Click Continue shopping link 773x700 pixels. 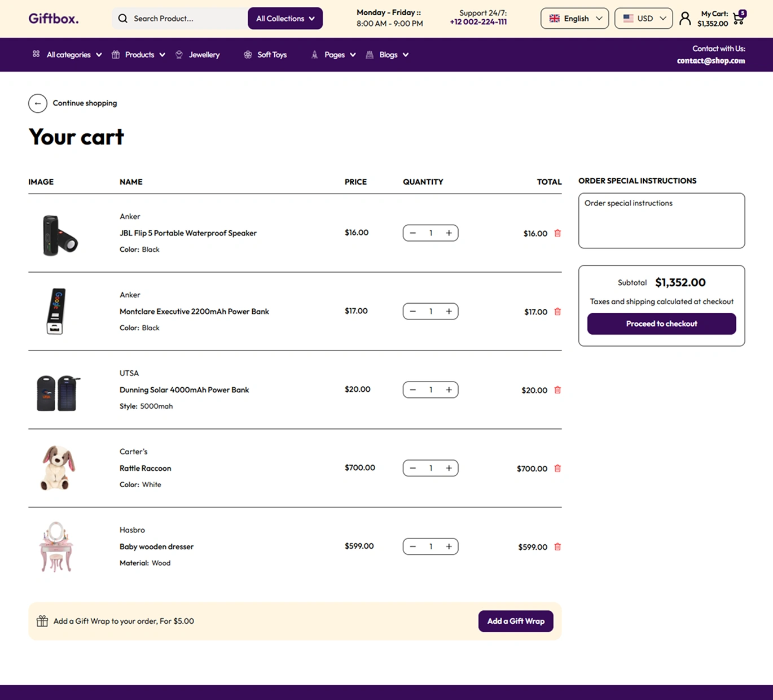click(x=85, y=103)
